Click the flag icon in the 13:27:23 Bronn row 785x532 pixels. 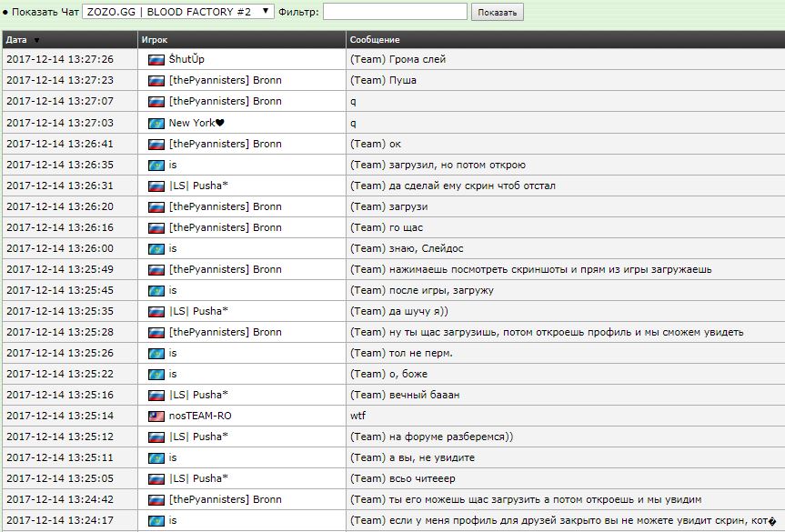tap(156, 80)
